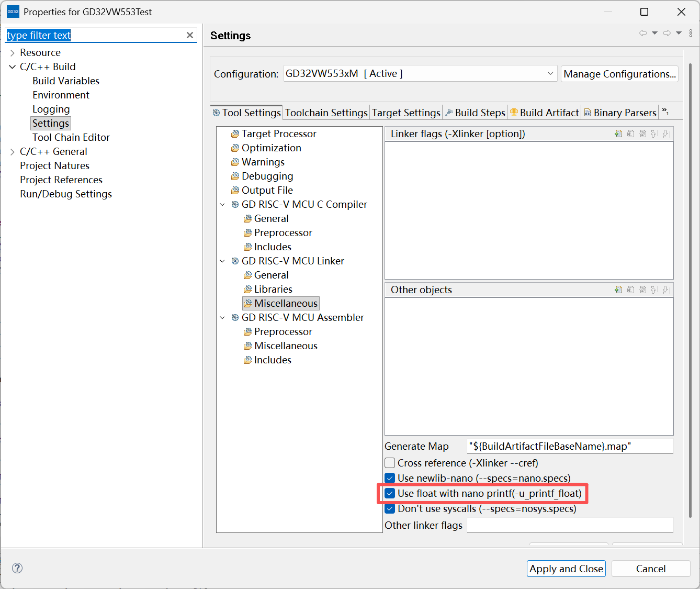Viewport: 700px width, 589px height.
Task: Collapse GD RISC-V MCU Assembler node
Action: click(x=222, y=318)
